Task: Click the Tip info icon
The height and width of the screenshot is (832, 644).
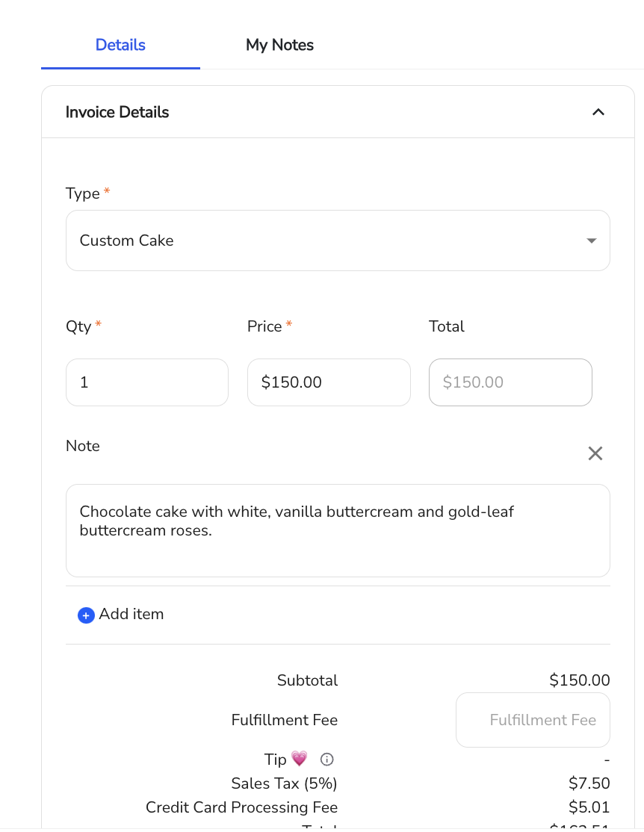Action: click(x=326, y=760)
